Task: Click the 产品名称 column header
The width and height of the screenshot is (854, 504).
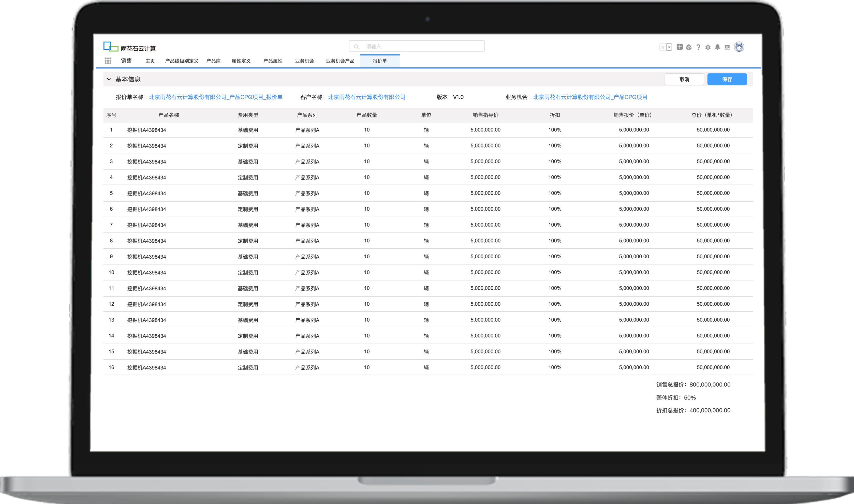Action: click(x=169, y=115)
